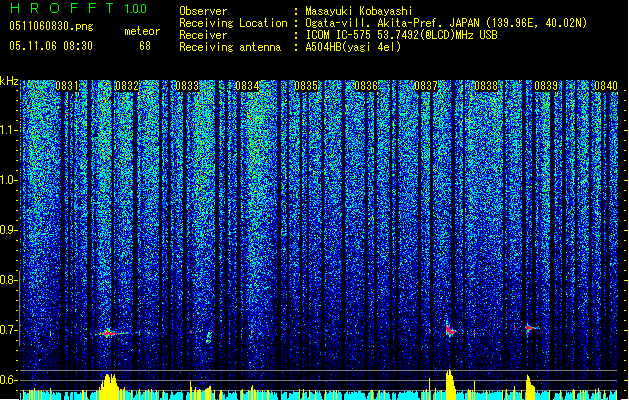Click the date stamp 05.11.06 08:30
The height and width of the screenshot is (400, 629).
pyautogui.click(x=51, y=46)
